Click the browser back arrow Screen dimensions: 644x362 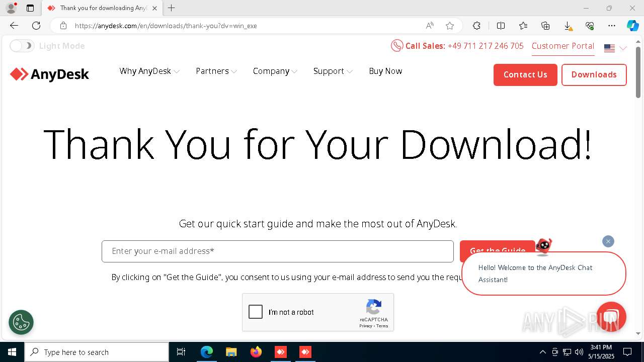[x=14, y=26]
